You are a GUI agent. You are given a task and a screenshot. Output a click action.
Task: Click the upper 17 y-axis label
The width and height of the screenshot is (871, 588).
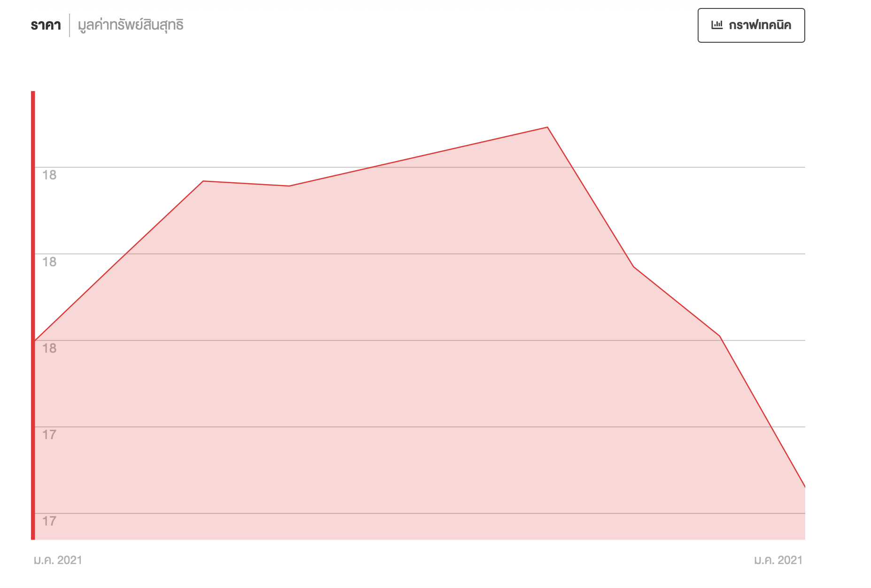coord(49,435)
